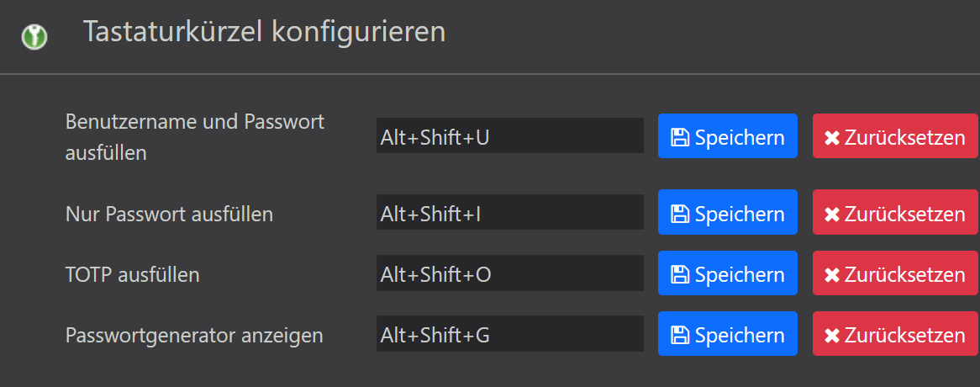The width and height of the screenshot is (980, 387).
Task: Click the TOTP ausfüllen label
Action: tap(132, 274)
